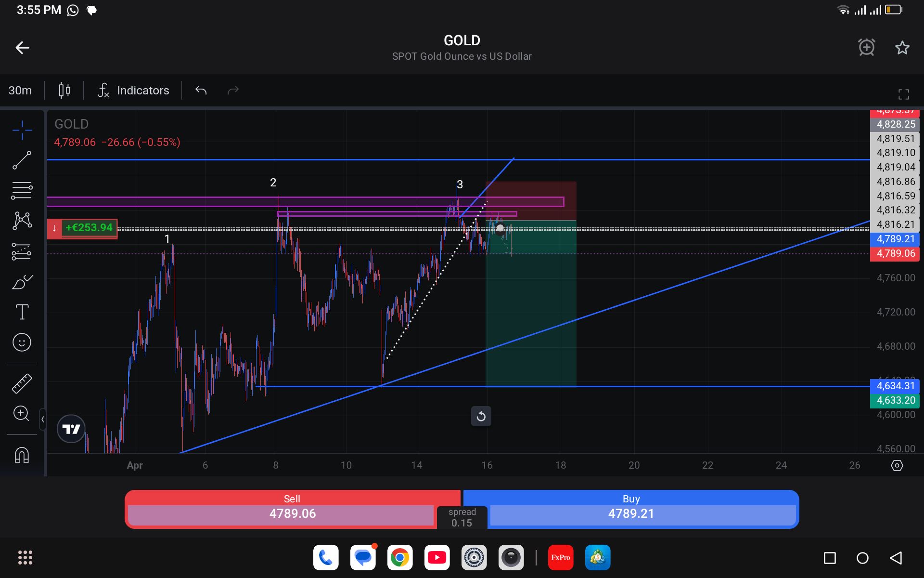Open the Fibonacci retracement tool

pos(22,191)
